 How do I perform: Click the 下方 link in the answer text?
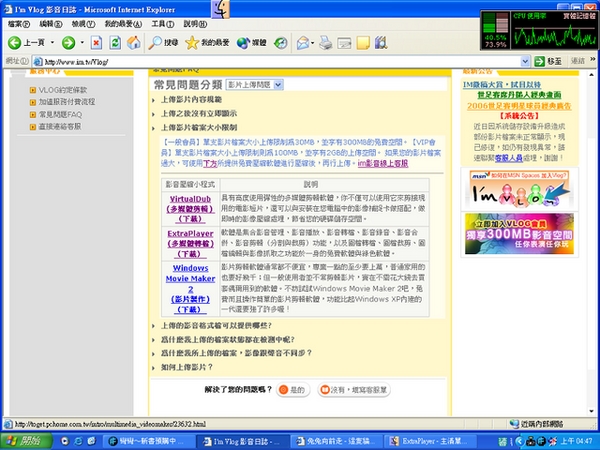coord(210,163)
